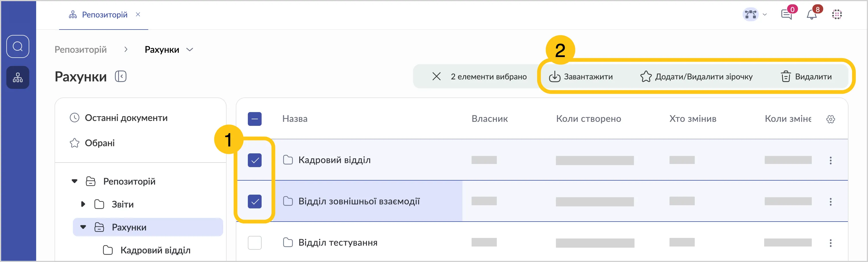Open table column settings gear

coord(831,119)
